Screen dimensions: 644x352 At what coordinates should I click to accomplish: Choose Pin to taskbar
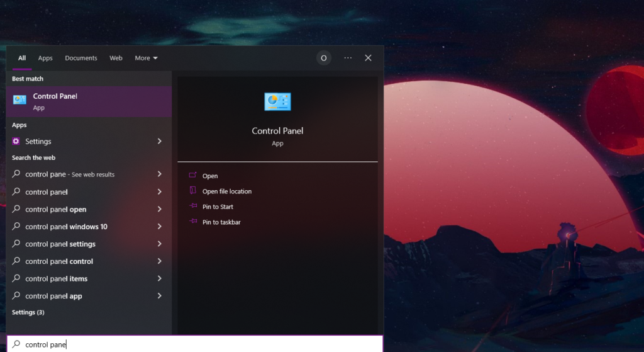221,222
